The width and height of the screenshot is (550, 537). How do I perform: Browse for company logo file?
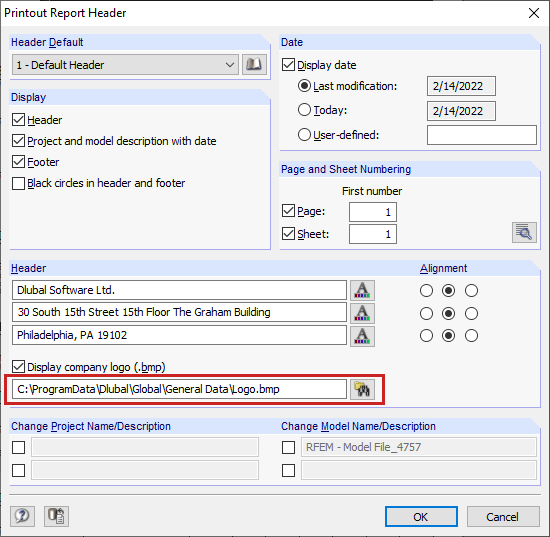[362, 389]
